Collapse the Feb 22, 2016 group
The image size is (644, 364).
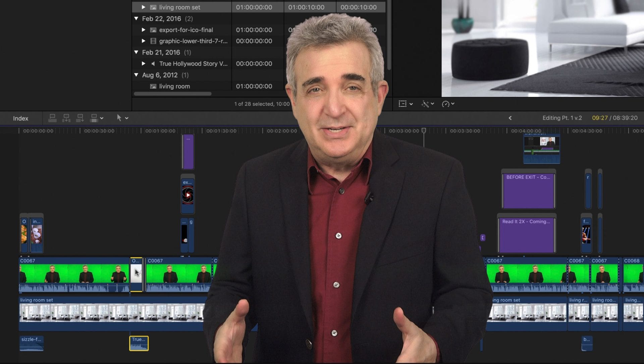pyautogui.click(x=136, y=18)
